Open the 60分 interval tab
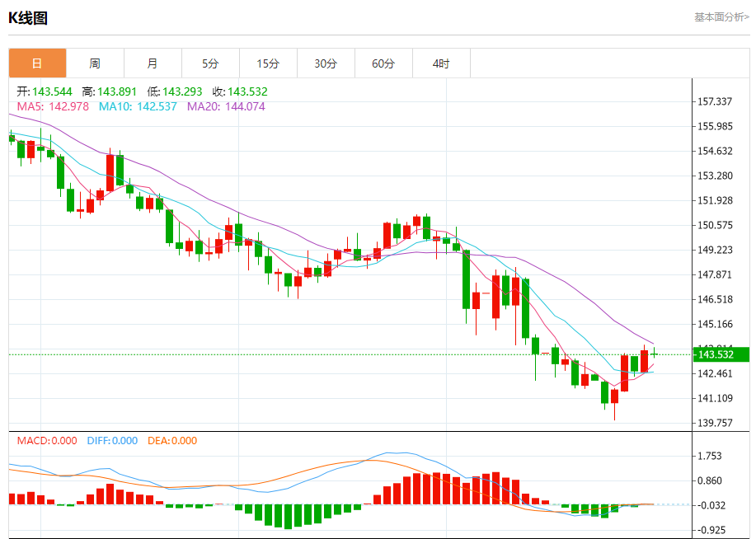The width and height of the screenshot is (756, 539). coord(384,63)
